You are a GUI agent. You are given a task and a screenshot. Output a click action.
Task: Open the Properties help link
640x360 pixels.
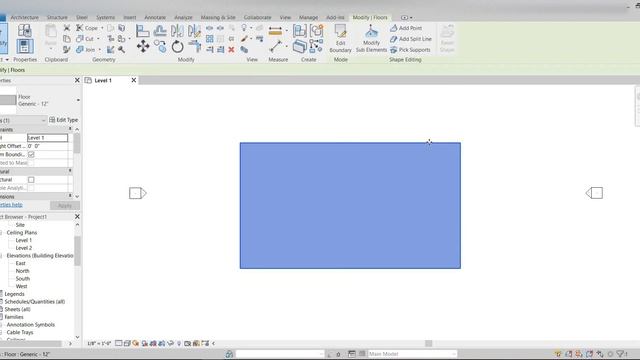[11, 205]
